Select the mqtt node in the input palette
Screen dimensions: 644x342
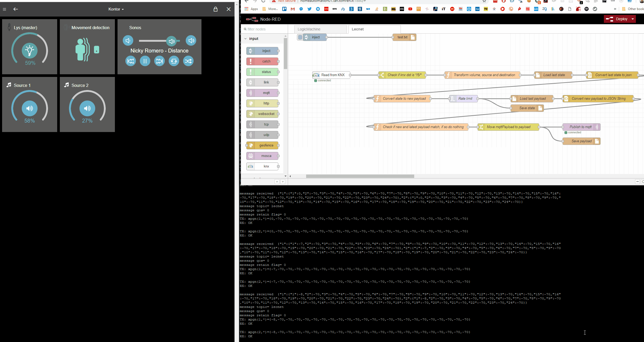pyautogui.click(x=263, y=93)
